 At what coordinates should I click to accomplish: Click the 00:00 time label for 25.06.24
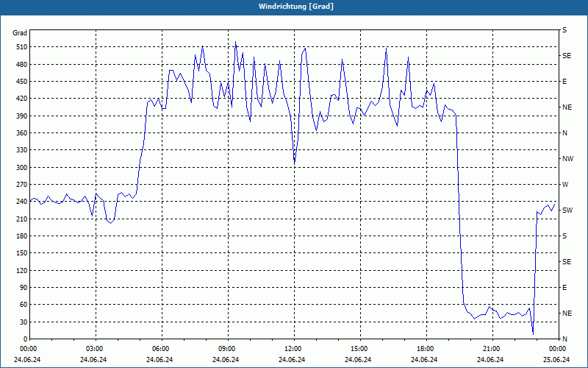coord(556,349)
